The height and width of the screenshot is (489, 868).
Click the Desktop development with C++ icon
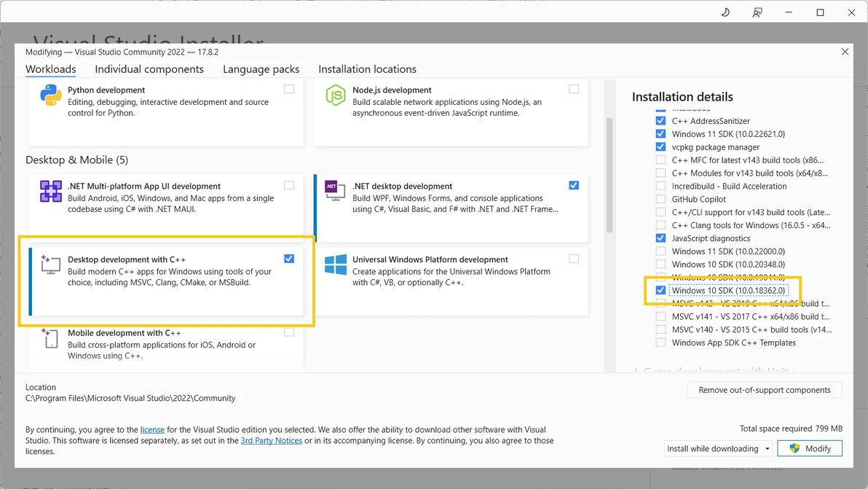click(50, 265)
